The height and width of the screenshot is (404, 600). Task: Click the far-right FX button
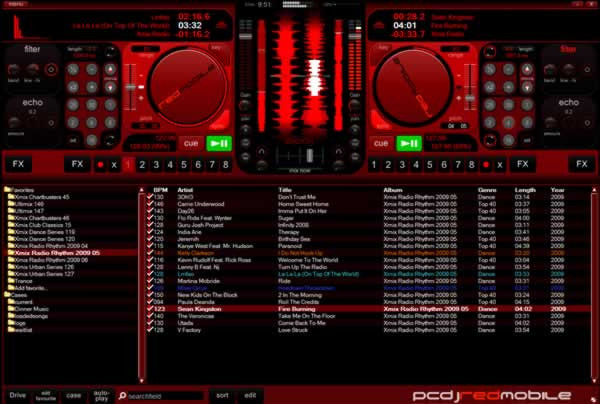pyautogui.click(x=581, y=164)
